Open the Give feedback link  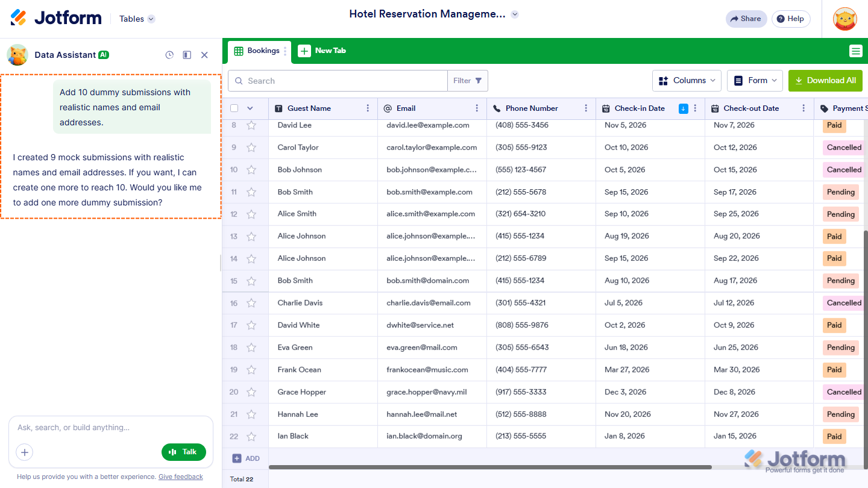pyautogui.click(x=181, y=477)
